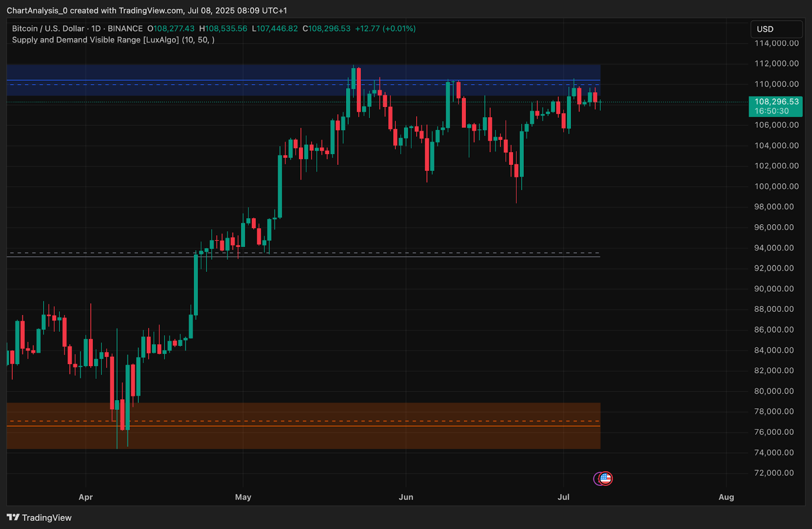
Task: Click the 72,000.00 price axis label
Action: click(x=774, y=473)
